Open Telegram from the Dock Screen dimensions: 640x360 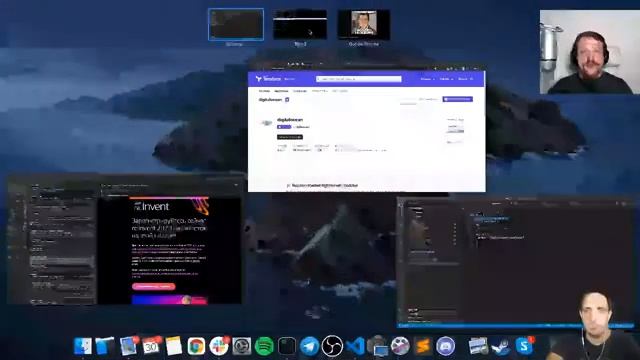tap(309, 346)
